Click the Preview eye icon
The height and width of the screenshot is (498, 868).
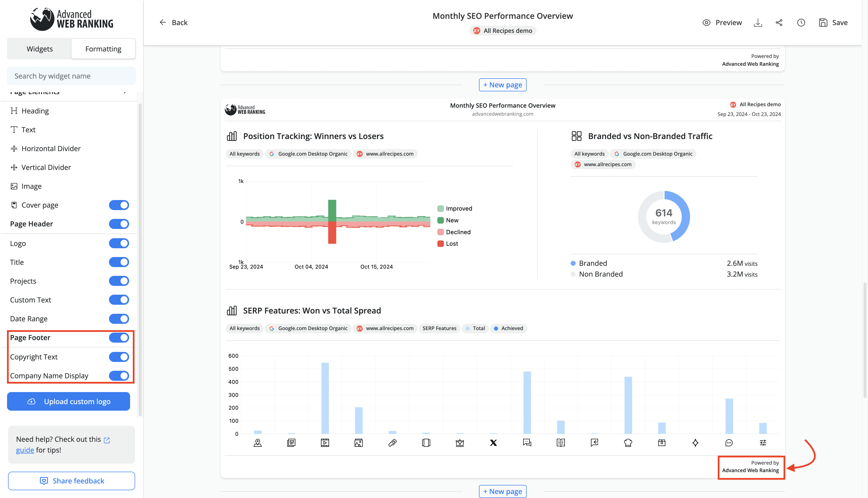[706, 23]
